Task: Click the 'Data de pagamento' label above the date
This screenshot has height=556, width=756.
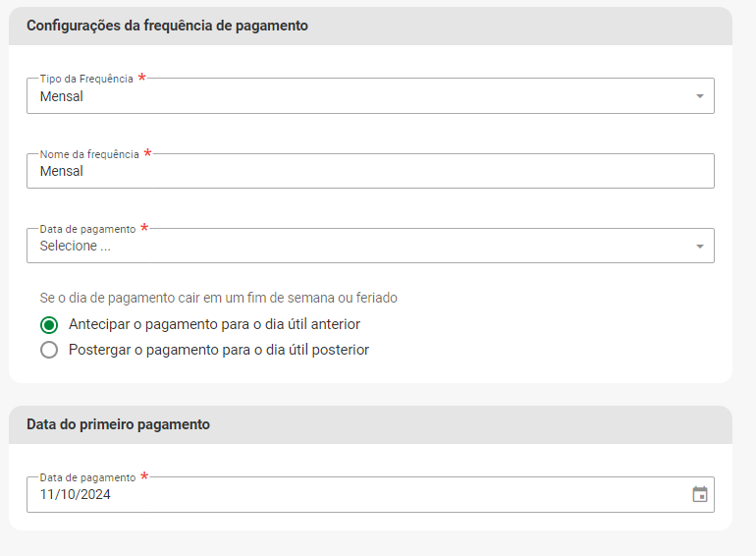Action: [x=87, y=477]
